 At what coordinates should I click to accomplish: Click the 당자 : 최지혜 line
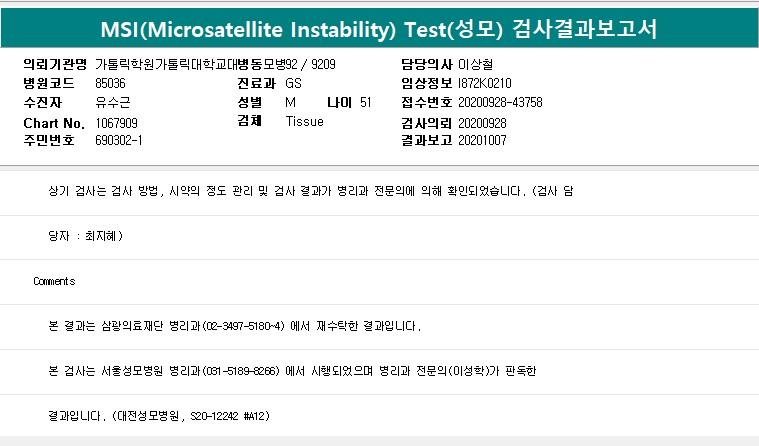tap(85, 236)
